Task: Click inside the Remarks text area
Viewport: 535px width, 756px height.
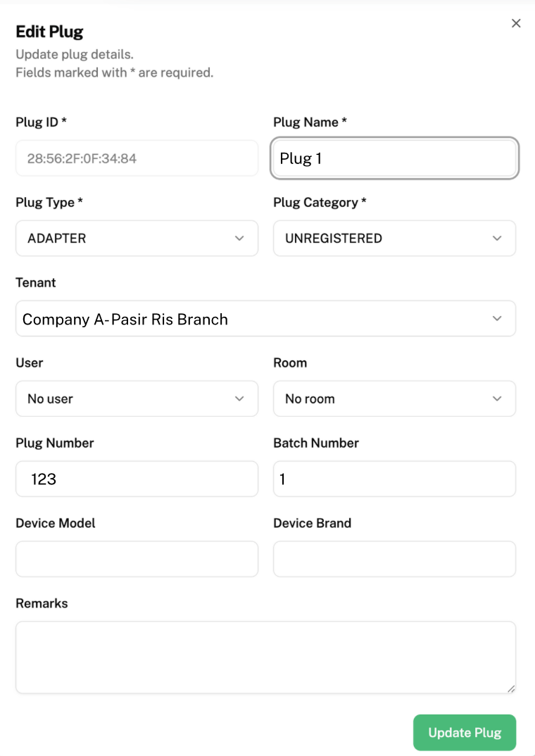Action: 265,655
